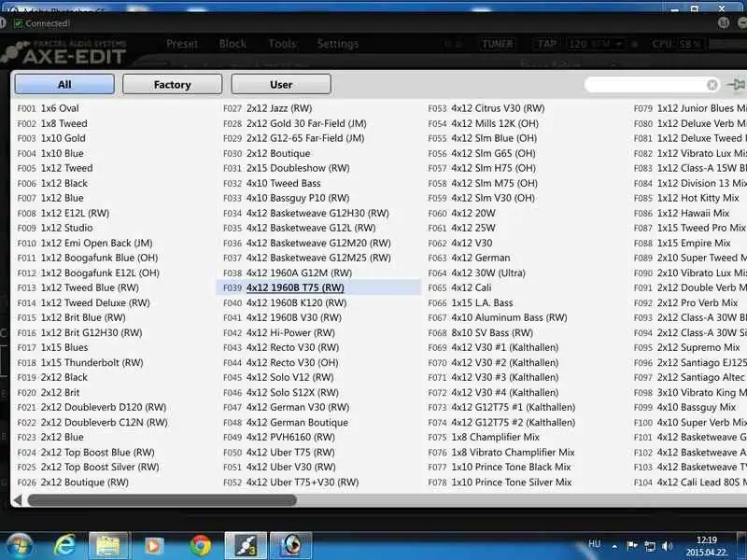Select F086 1x12 Hawaii Mix
The width and height of the screenshot is (747, 560).
pos(682,213)
